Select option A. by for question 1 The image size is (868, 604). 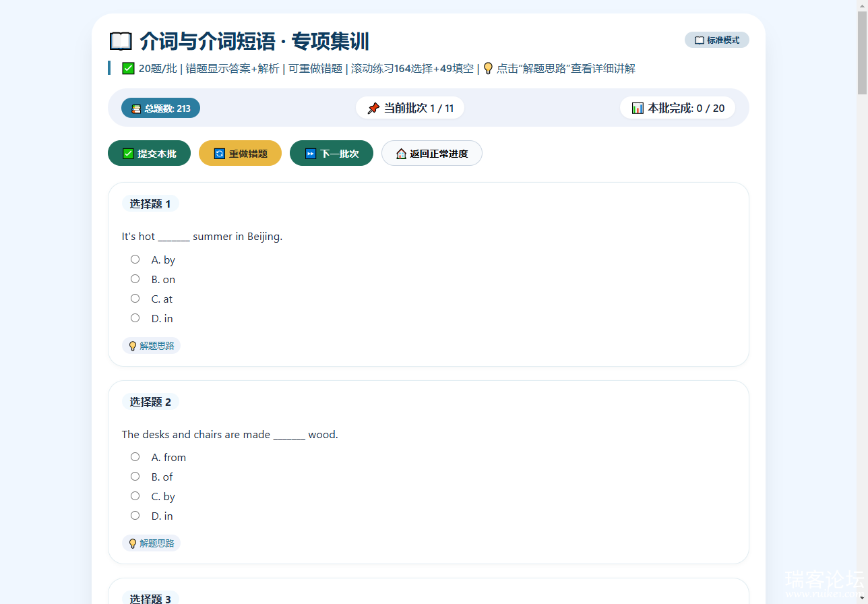[x=135, y=260]
